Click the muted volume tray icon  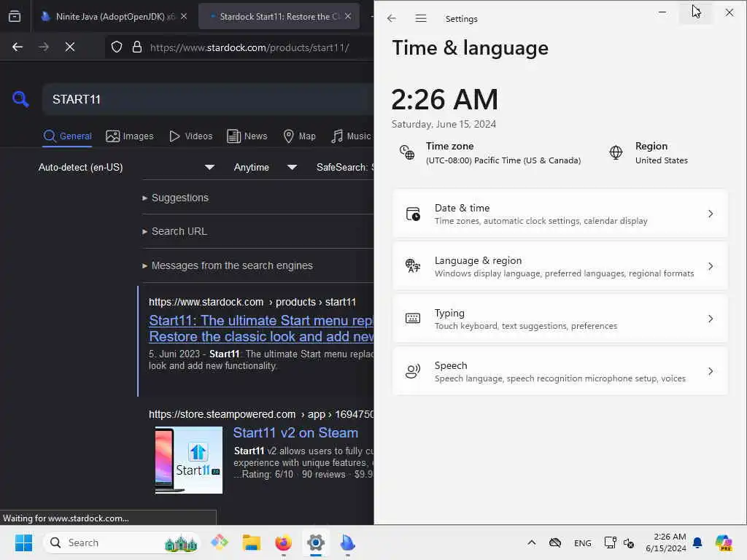pos(629,542)
